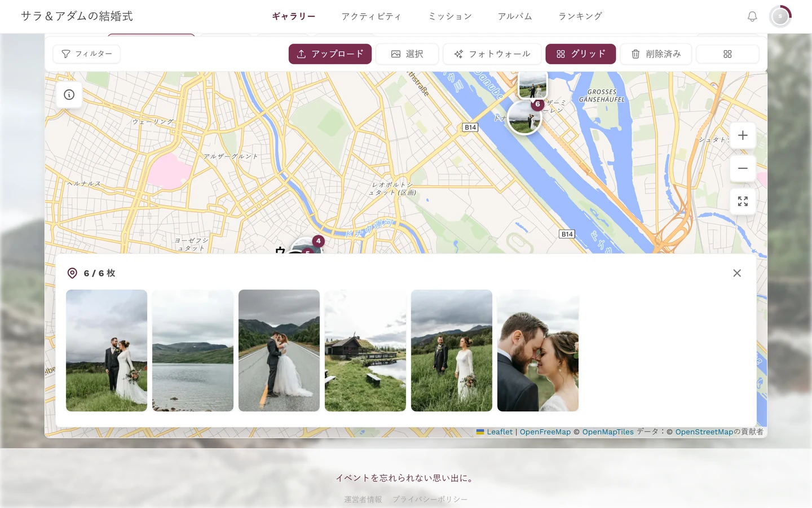This screenshot has height=508, width=812.
Task: Zoom out on the map
Action: [x=743, y=168]
